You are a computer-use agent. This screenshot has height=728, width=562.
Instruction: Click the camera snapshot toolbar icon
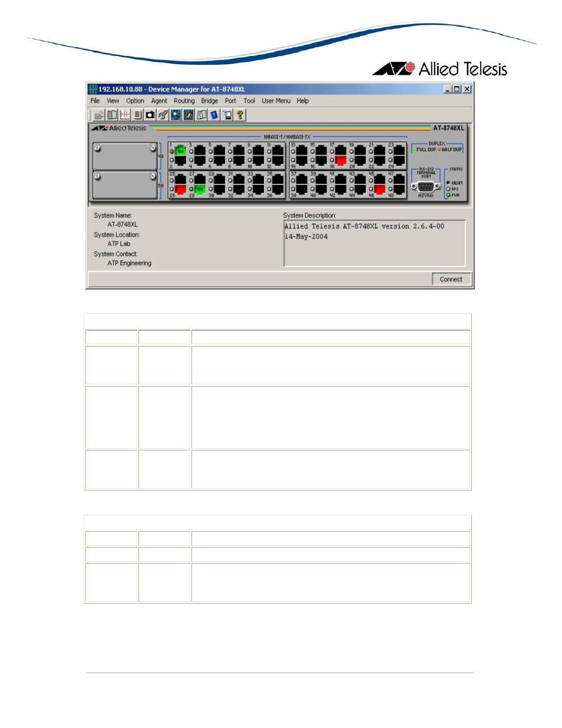click(x=150, y=115)
